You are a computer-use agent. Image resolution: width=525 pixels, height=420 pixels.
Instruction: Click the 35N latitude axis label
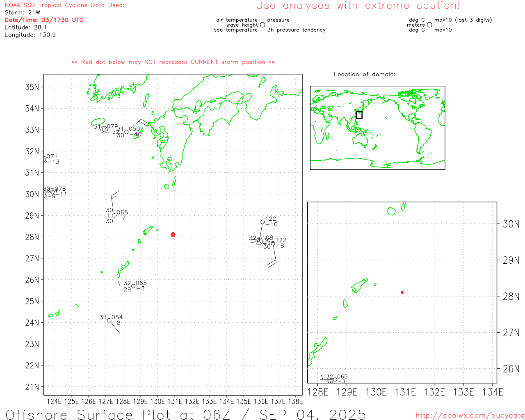coord(32,87)
